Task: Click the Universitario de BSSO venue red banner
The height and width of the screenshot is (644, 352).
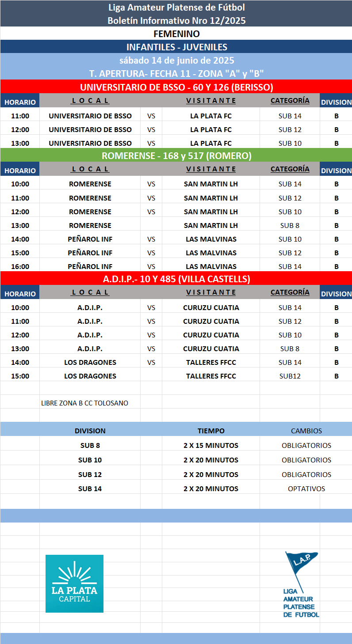Action: pos(176,87)
